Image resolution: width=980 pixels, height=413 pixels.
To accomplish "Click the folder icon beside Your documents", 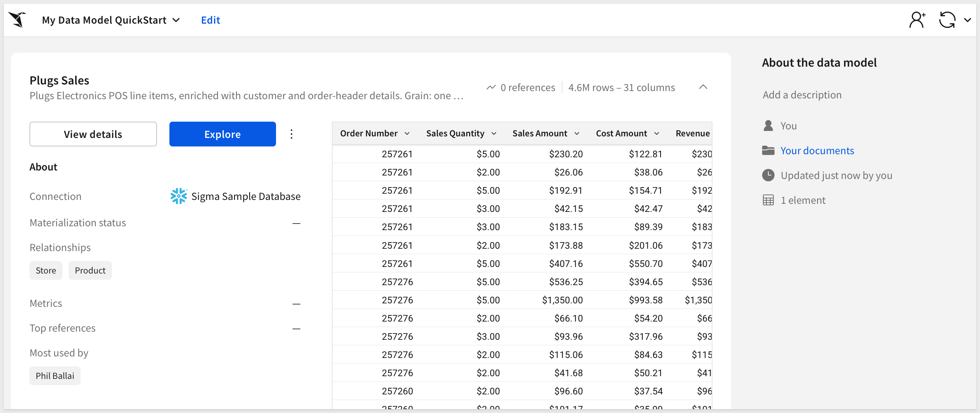I will point(768,150).
